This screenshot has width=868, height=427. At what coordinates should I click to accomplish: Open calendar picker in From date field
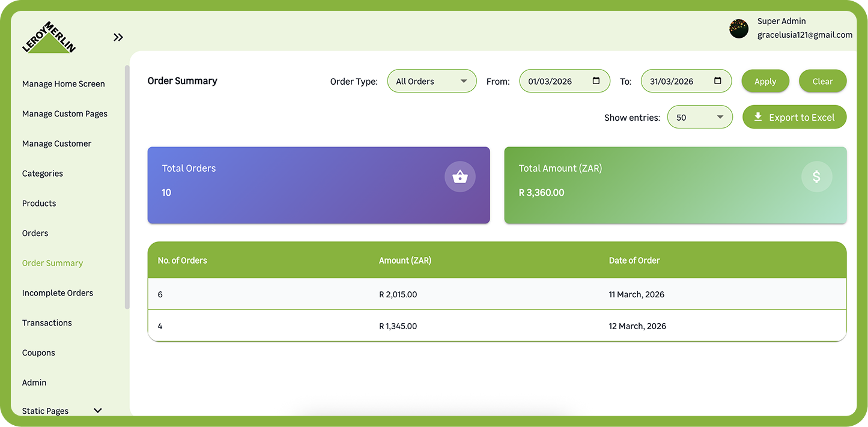click(x=596, y=81)
